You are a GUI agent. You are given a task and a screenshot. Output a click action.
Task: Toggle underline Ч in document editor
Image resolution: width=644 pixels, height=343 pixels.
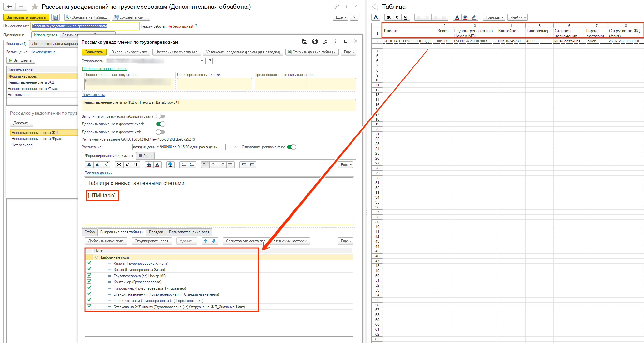[136, 165]
